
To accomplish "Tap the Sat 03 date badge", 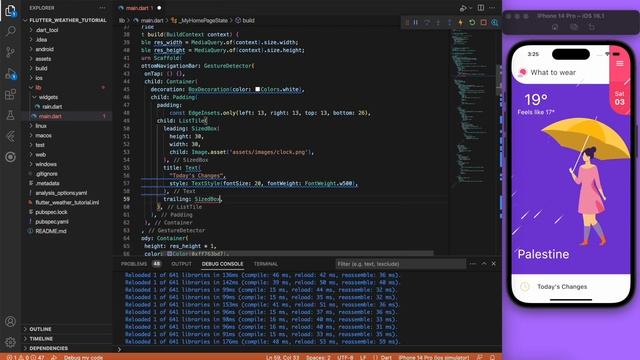I will point(620,98).
